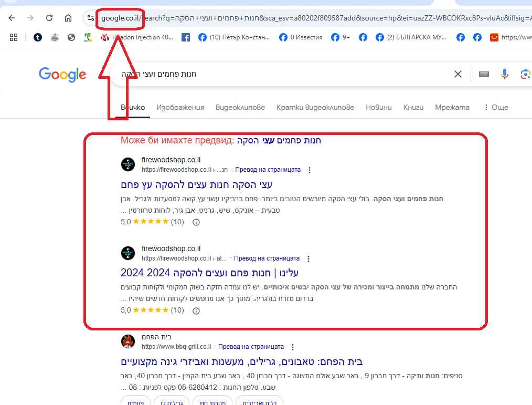Open the Headon Injection bookmark
The height and width of the screenshot is (405, 532).
click(x=137, y=37)
